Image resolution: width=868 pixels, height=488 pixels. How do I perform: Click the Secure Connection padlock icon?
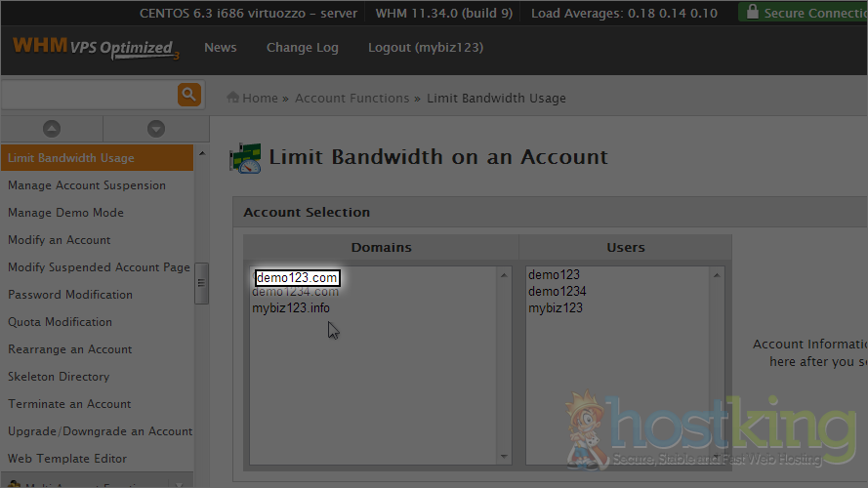click(x=751, y=13)
